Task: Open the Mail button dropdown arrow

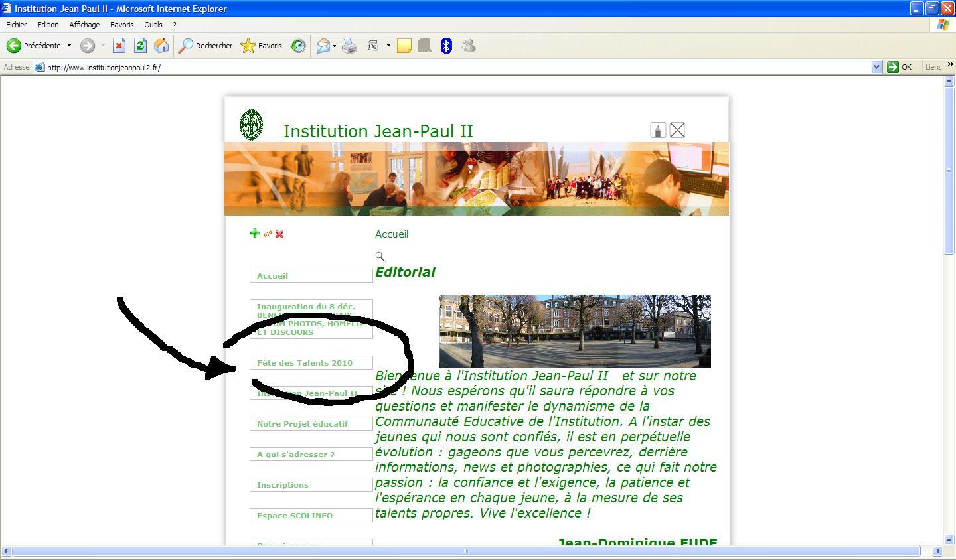Action: pos(334,46)
